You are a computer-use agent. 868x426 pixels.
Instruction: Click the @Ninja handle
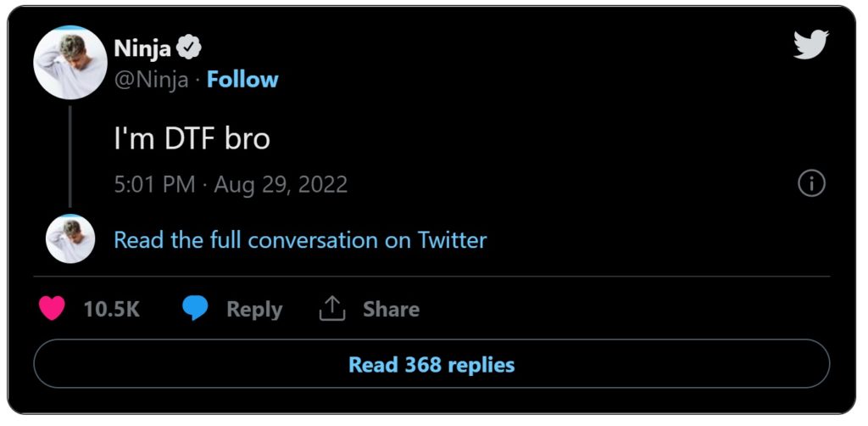click(151, 80)
